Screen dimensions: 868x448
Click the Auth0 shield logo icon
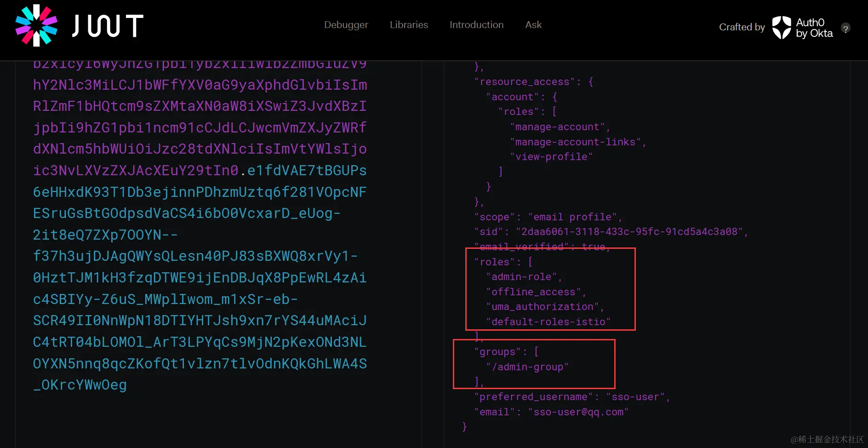tap(782, 28)
